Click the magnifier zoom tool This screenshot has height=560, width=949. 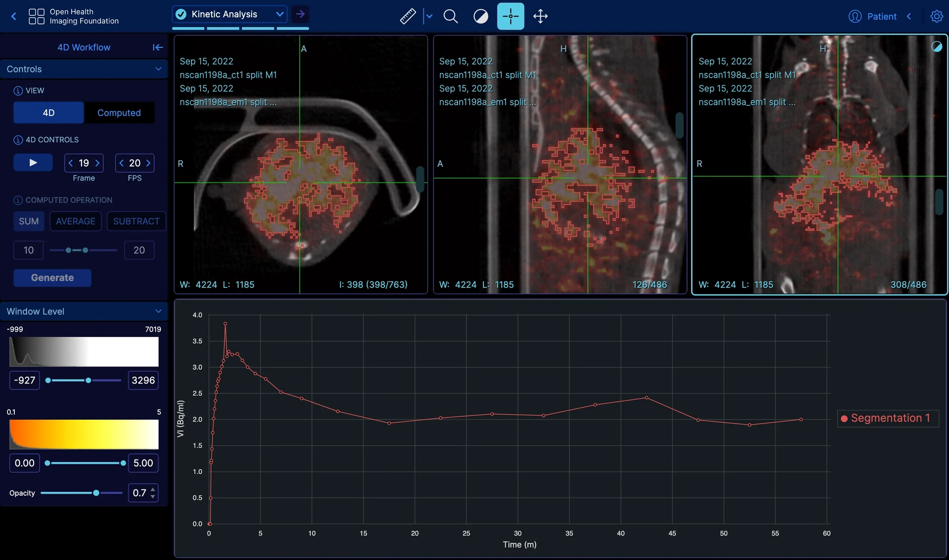[x=450, y=16]
